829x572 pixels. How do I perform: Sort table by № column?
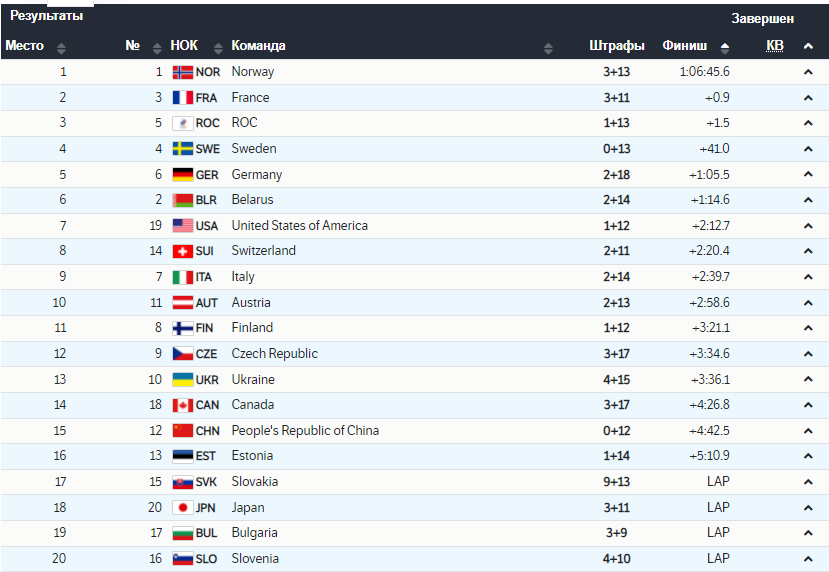click(x=157, y=47)
